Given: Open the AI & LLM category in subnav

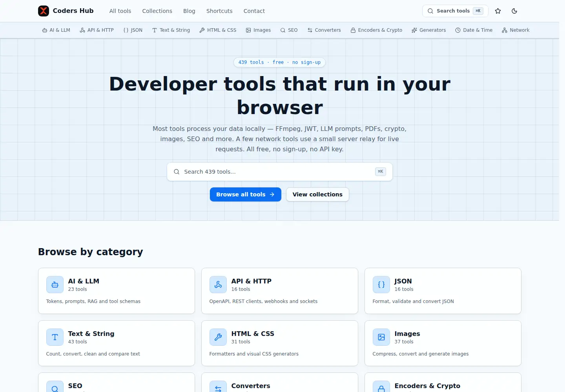Looking at the screenshot, I should 56,30.
